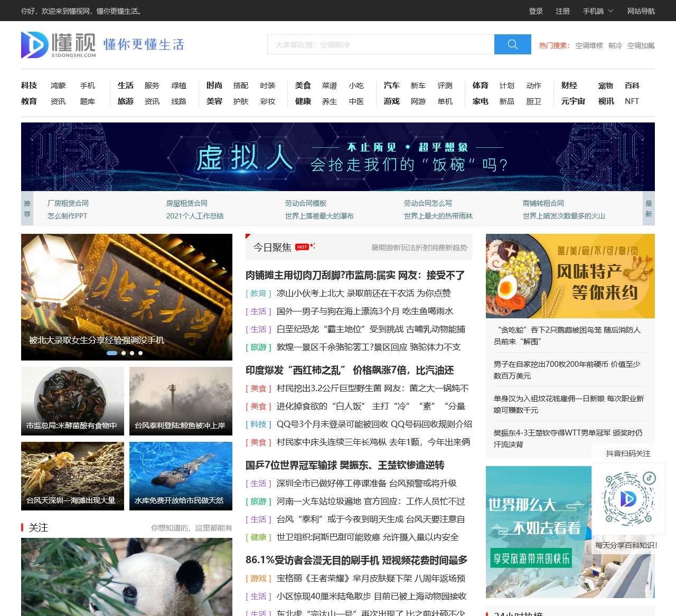Select the third carousel indicator dot

pyautogui.click(x=132, y=353)
